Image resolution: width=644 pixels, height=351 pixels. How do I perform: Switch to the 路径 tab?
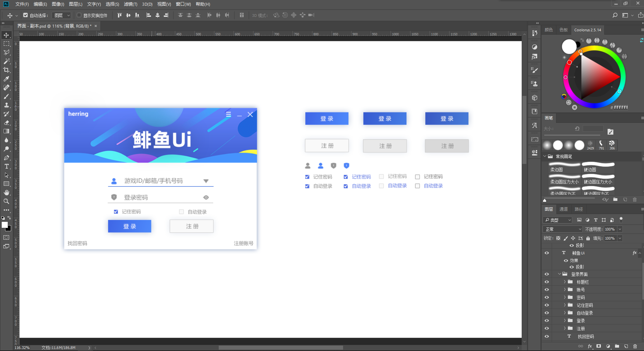(579, 209)
